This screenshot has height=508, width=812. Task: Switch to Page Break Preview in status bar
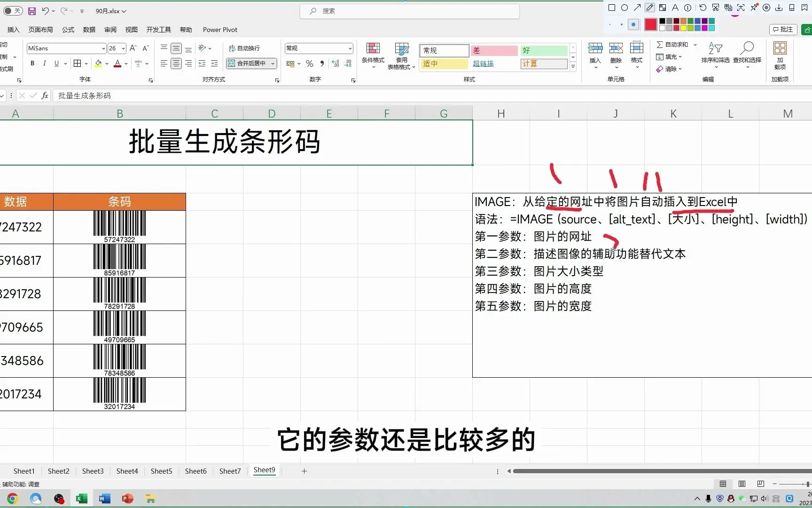[x=761, y=484]
